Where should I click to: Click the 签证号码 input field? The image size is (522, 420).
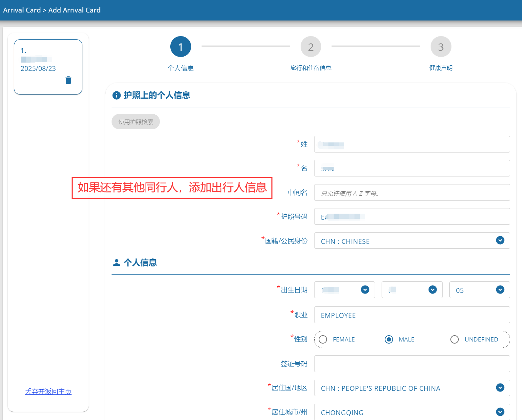[x=412, y=364]
